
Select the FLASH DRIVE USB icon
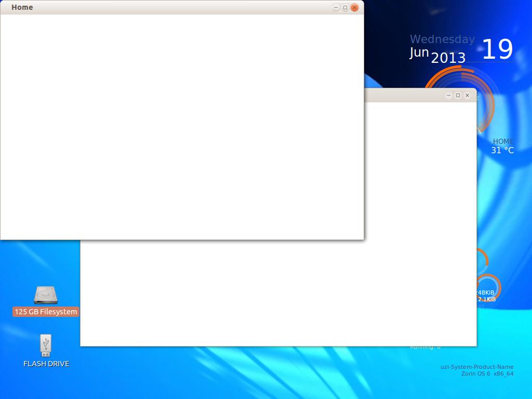tap(46, 344)
